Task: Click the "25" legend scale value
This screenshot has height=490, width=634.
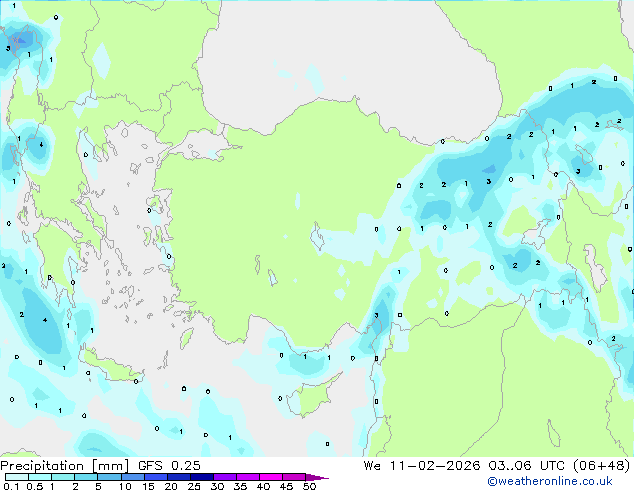Action: click(194, 486)
